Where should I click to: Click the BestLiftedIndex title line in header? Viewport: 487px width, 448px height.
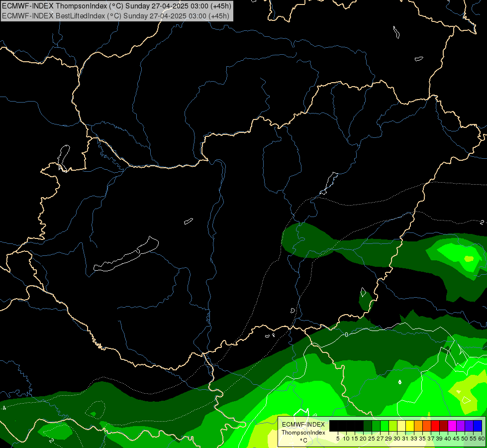click(115, 16)
